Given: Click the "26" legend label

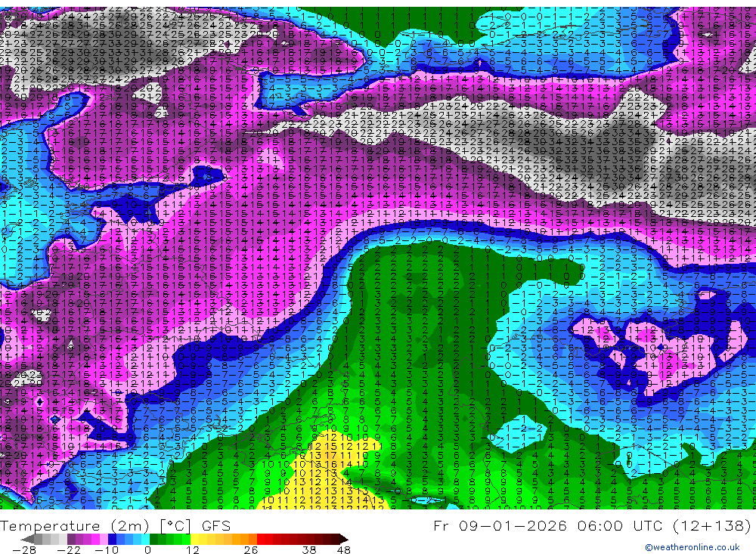Looking at the screenshot, I should click(251, 550).
